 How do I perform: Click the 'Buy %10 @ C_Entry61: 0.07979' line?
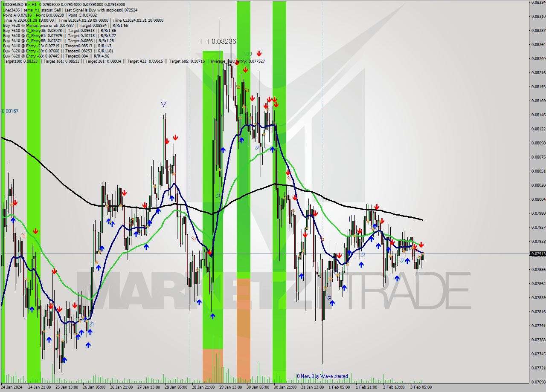(x=59, y=35)
